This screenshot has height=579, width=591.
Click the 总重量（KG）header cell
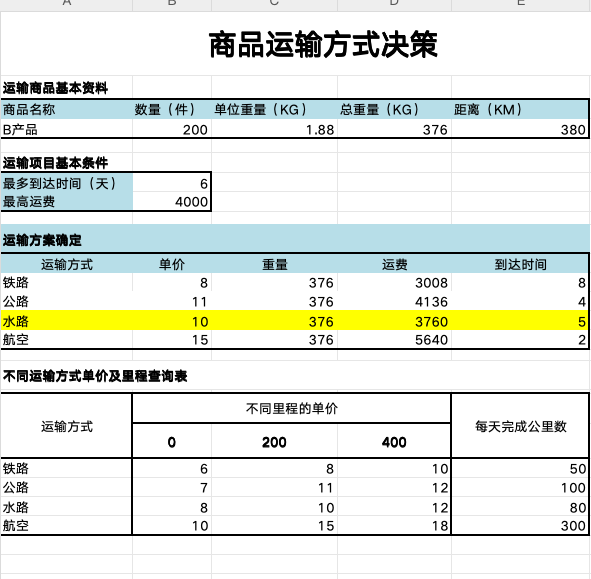coord(394,110)
